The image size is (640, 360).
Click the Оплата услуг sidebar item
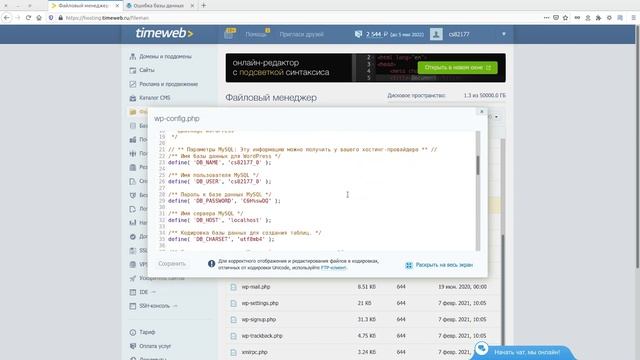click(x=155, y=346)
